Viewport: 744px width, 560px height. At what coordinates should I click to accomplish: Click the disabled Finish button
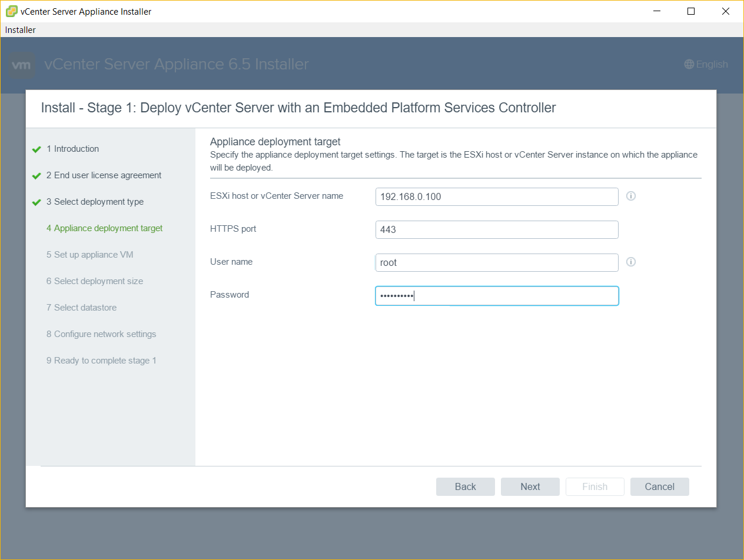point(595,486)
